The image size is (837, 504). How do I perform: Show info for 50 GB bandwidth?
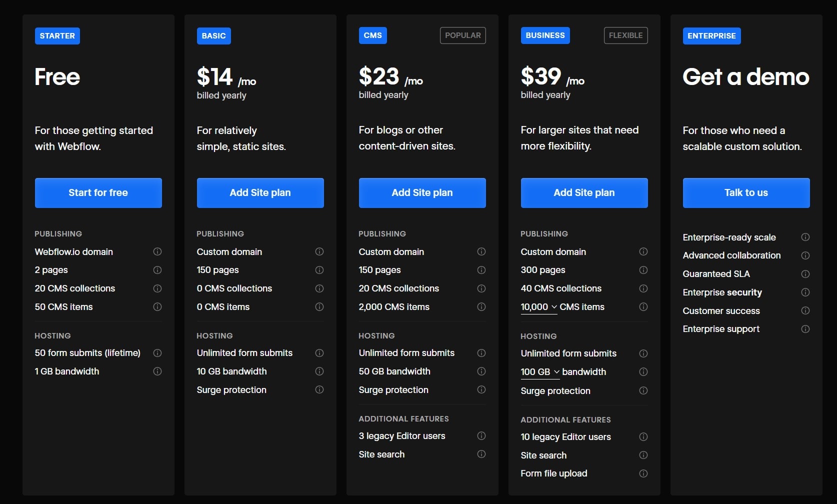click(481, 371)
